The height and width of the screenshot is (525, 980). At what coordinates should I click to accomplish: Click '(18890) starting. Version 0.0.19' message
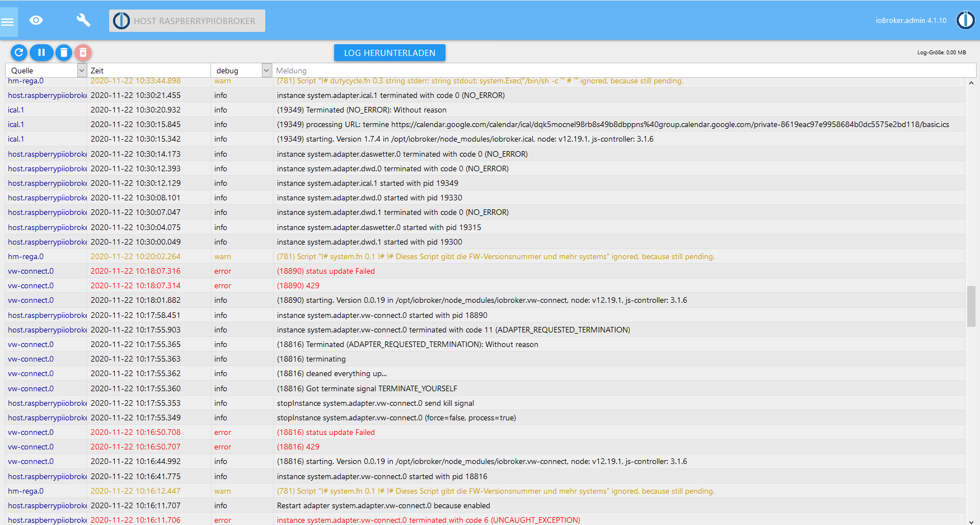tap(482, 300)
